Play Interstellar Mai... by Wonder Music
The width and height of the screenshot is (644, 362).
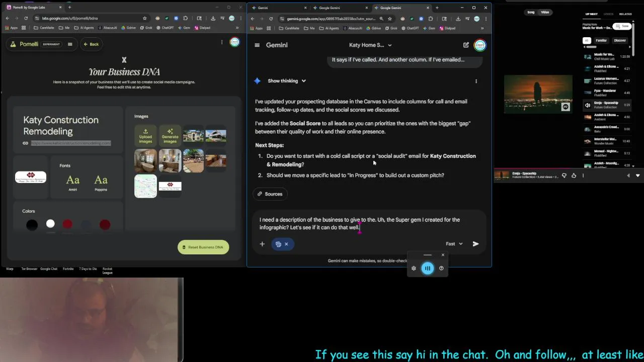(x=607, y=141)
